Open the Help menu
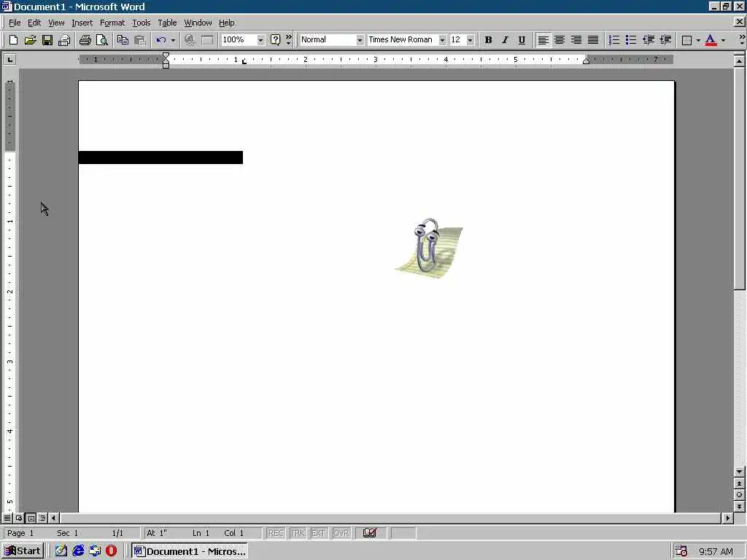 pos(226,23)
